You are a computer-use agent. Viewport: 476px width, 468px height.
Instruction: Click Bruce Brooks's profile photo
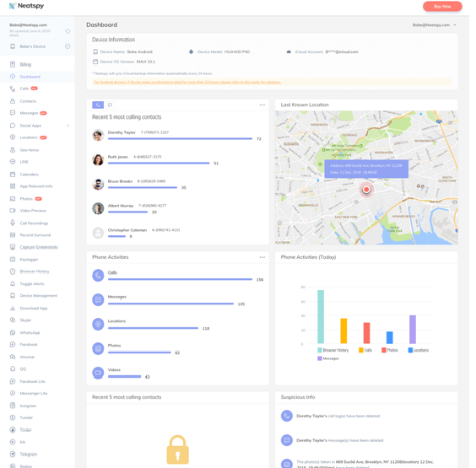point(98,184)
